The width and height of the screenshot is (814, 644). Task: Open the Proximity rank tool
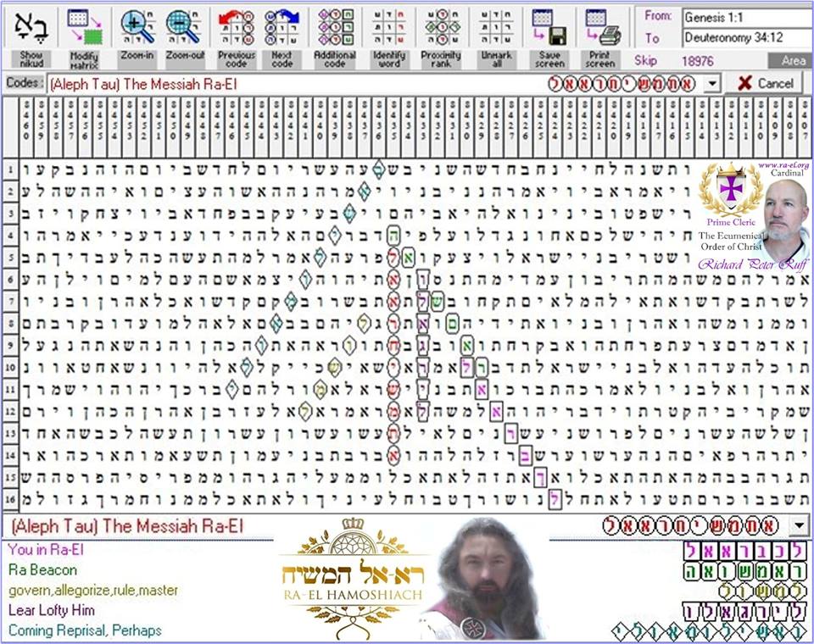[441, 27]
